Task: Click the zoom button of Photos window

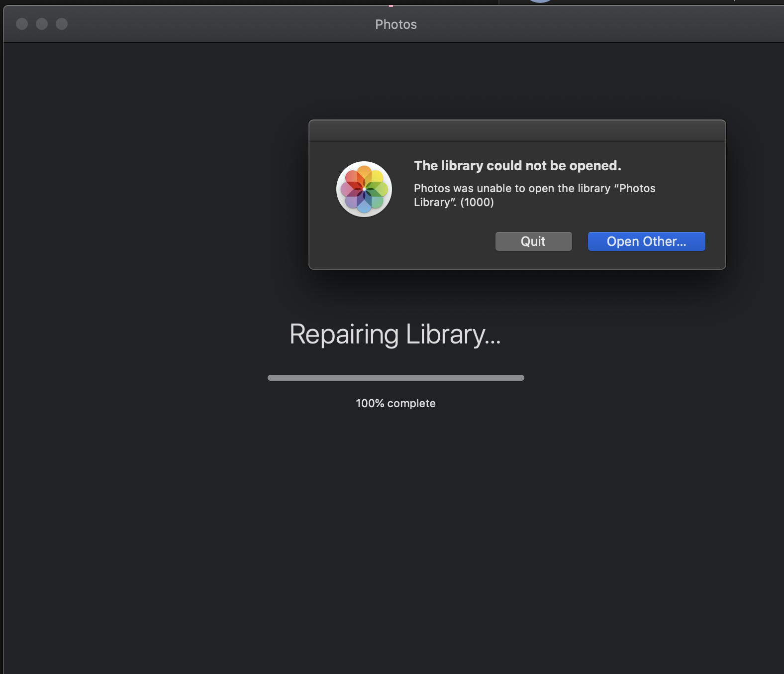Action: click(x=62, y=24)
